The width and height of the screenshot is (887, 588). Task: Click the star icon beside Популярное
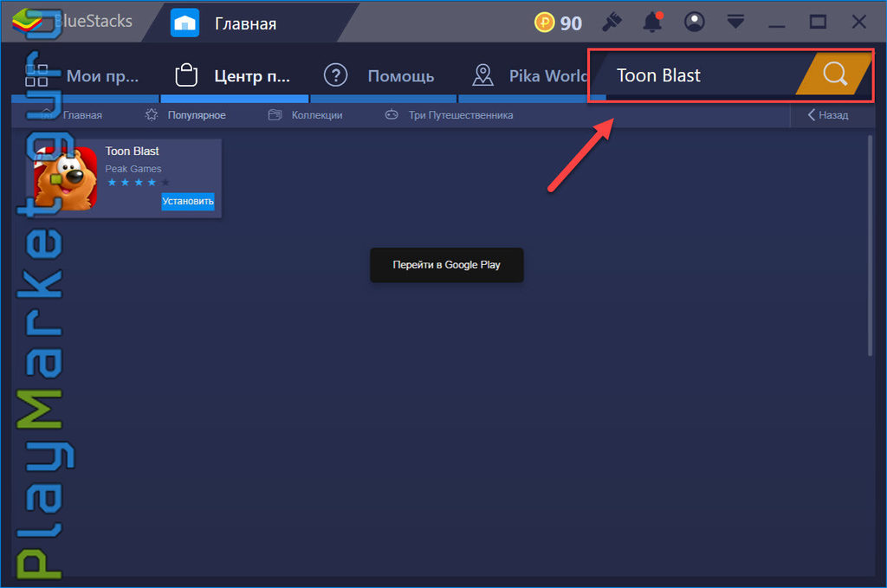click(151, 115)
